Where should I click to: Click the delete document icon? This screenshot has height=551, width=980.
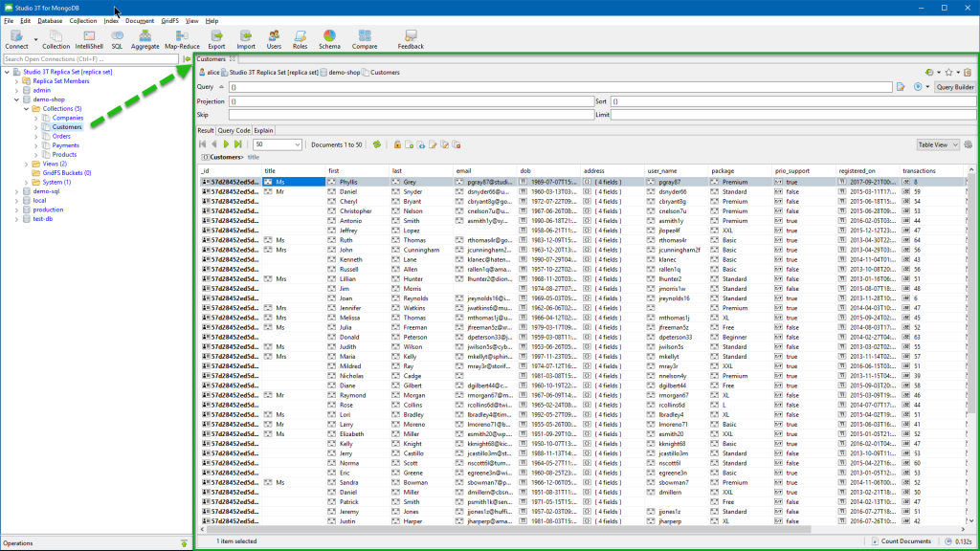click(457, 145)
